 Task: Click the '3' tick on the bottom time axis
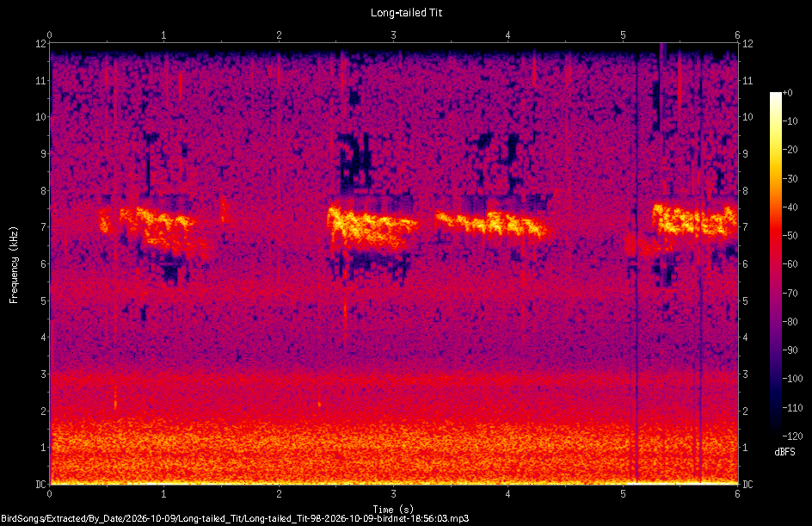point(394,494)
